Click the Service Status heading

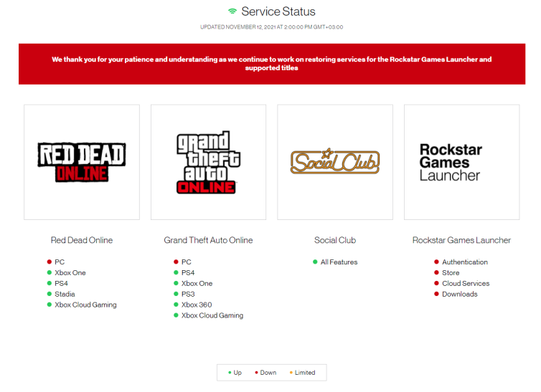278,11
